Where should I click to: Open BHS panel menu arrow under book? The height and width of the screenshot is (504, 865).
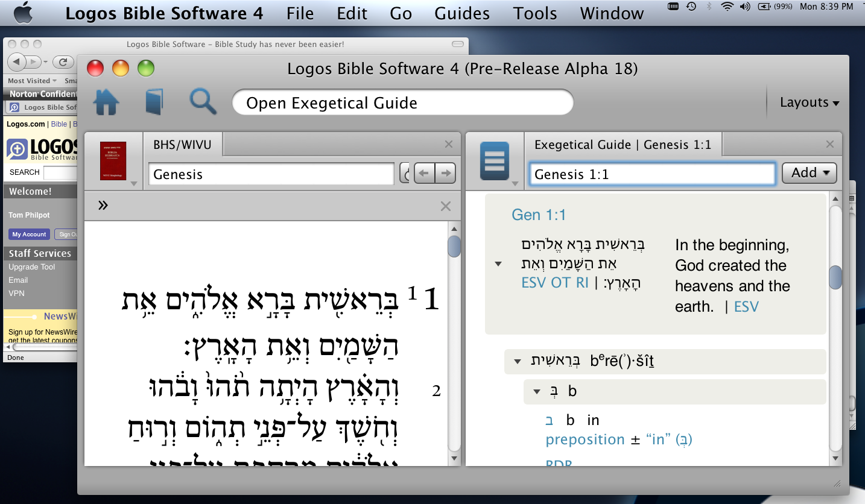134,184
